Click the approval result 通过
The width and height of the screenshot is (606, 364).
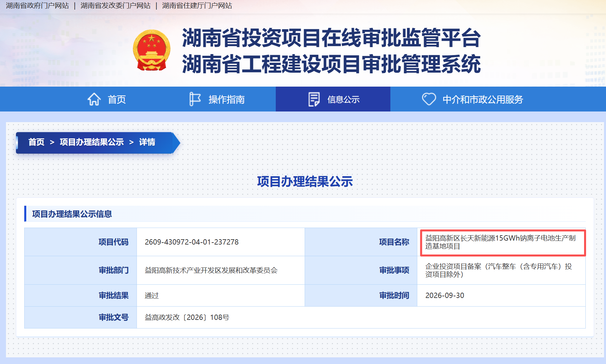tap(152, 296)
